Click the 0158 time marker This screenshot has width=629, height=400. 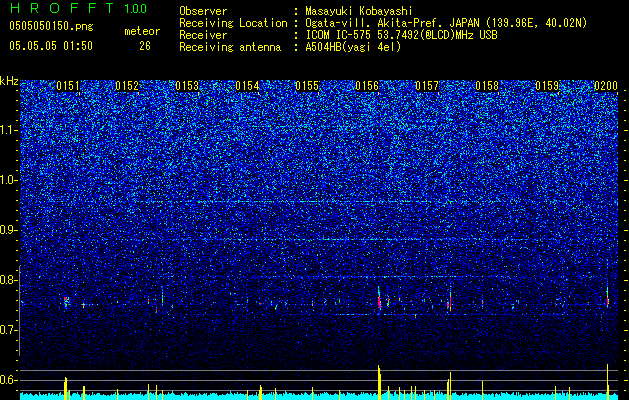487,86
